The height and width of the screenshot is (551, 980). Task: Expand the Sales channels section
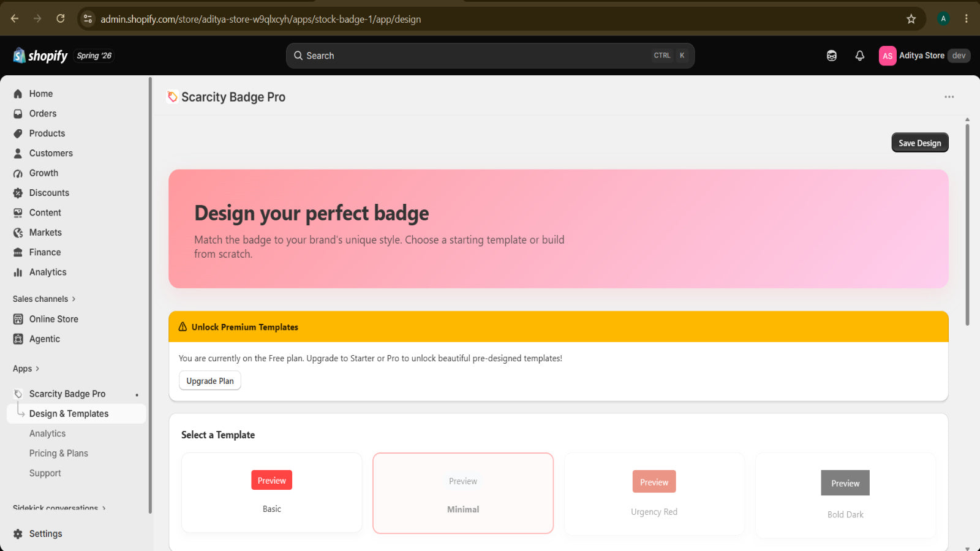click(x=44, y=299)
